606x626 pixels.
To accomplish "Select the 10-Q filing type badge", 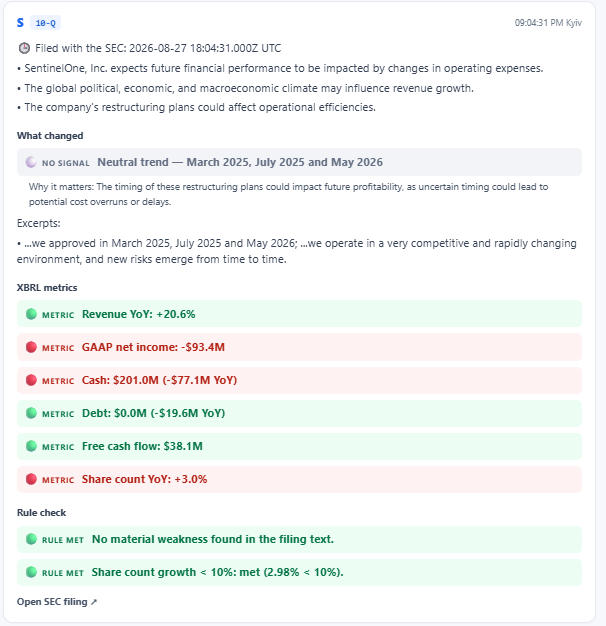I will coord(46,23).
